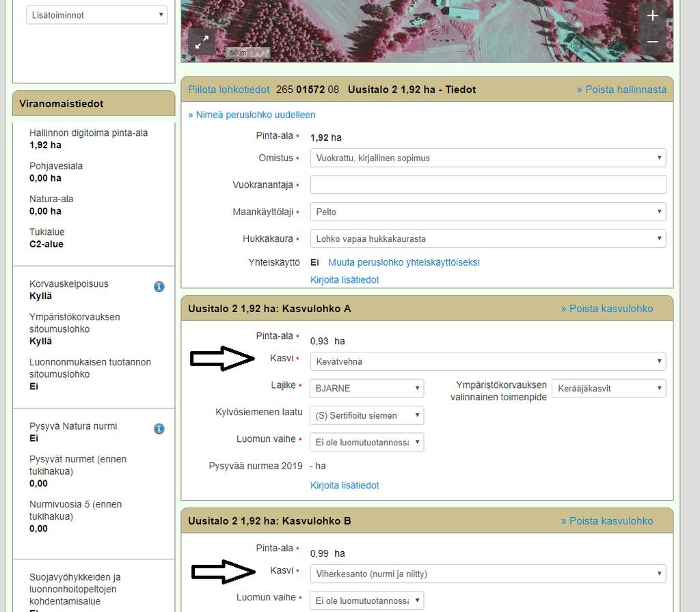Click Poista hallinnasta link

pyautogui.click(x=621, y=89)
